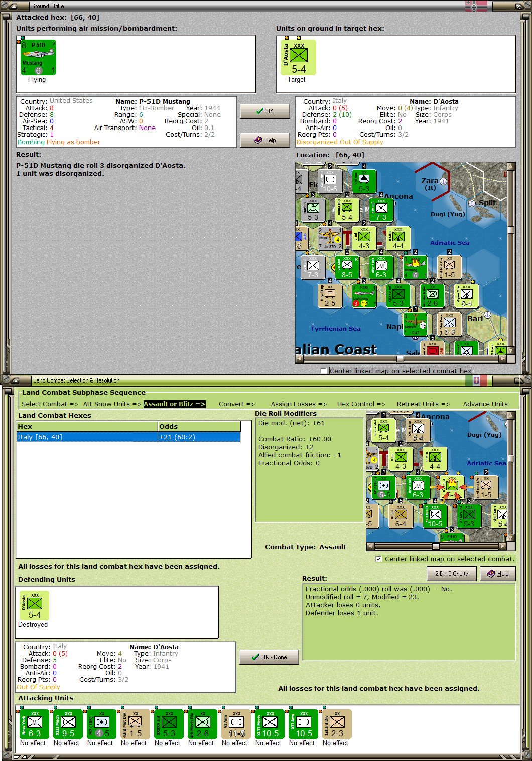
Task: Pick the destroyed D'Aosta counter under Defending Units
Action: tap(35, 606)
